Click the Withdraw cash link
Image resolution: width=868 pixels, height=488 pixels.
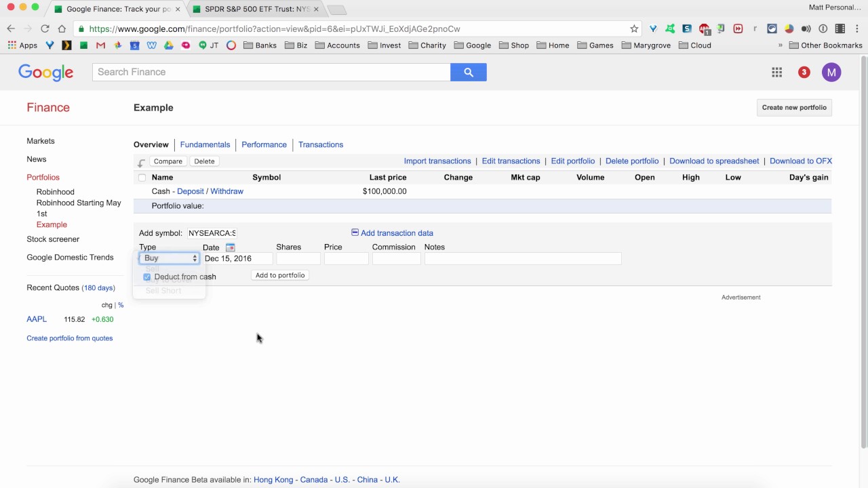tap(226, 191)
